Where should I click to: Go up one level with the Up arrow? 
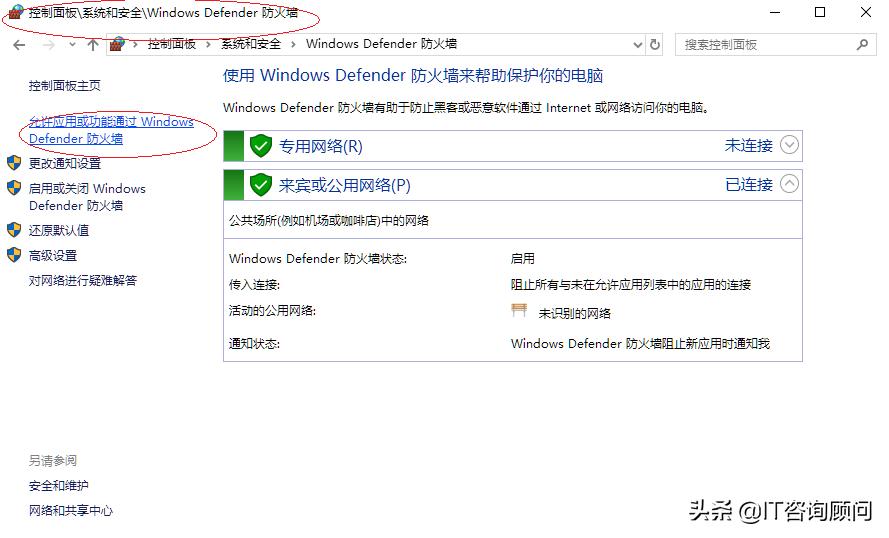[93, 45]
